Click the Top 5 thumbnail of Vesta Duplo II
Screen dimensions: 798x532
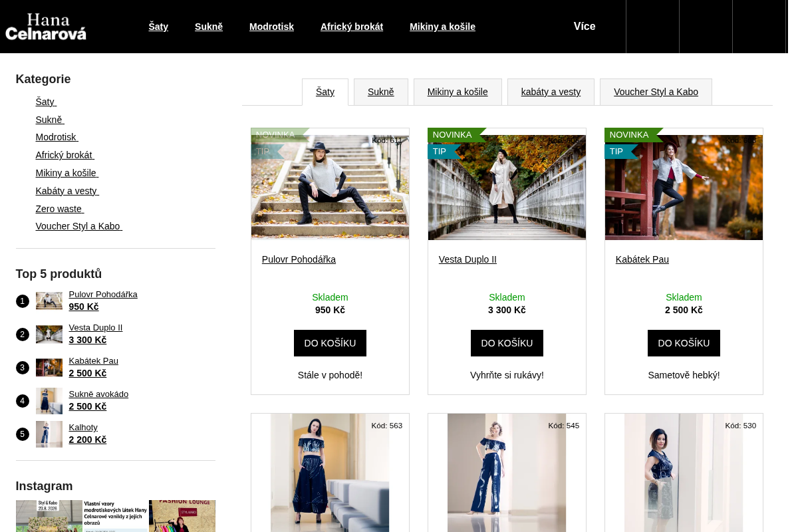(49, 334)
